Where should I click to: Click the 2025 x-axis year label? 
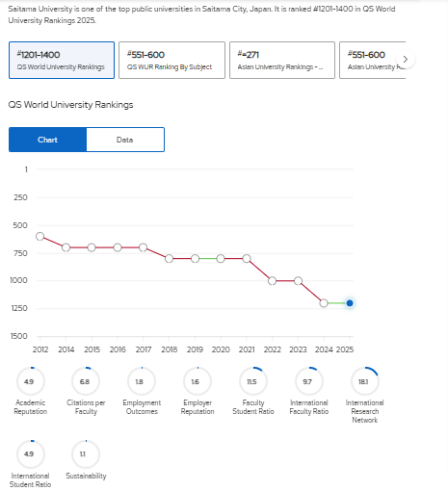345,349
